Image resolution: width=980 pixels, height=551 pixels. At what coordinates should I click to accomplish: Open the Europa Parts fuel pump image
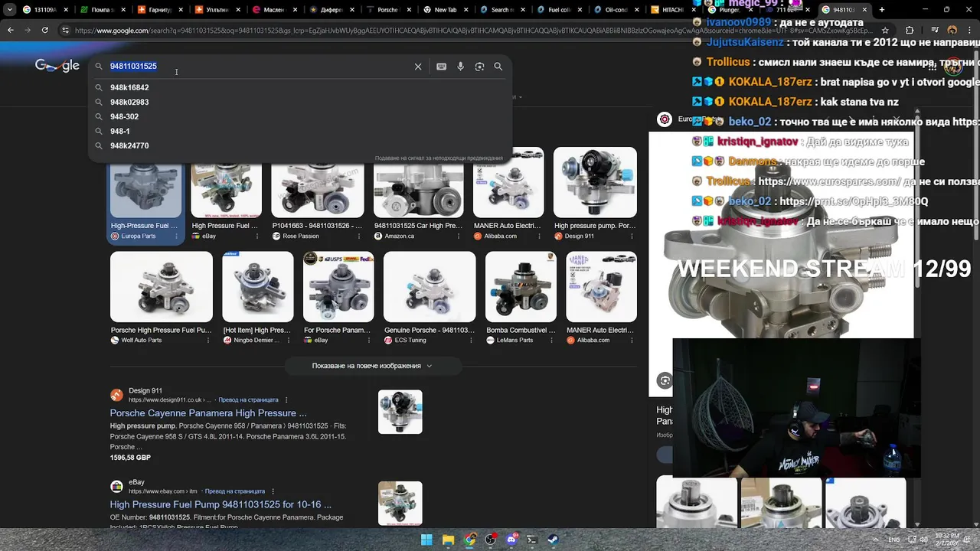pos(145,190)
